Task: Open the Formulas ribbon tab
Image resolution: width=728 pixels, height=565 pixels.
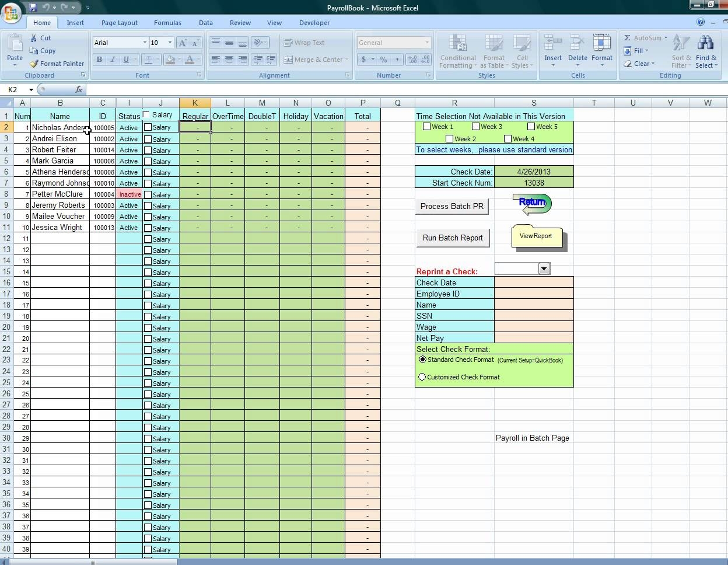Action: pyautogui.click(x=167, y=23)
